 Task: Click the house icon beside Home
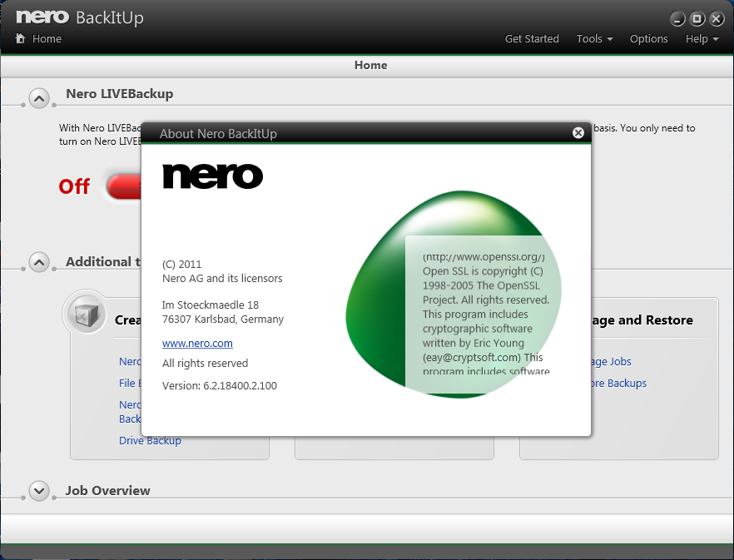20,38
